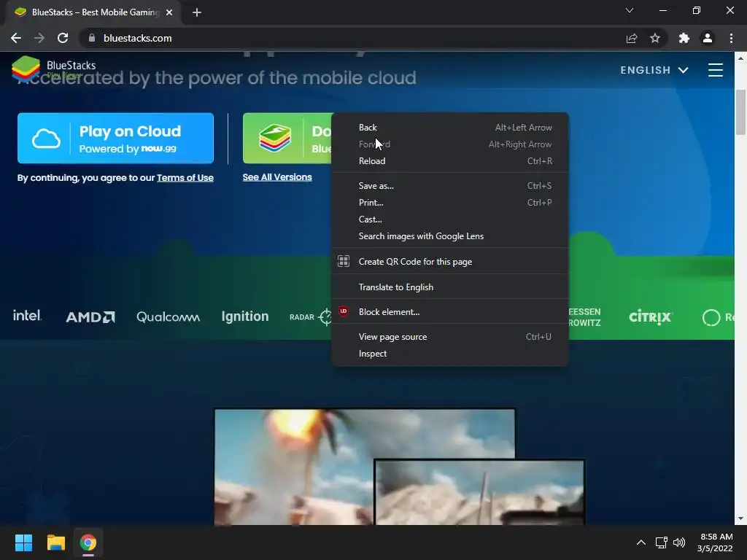Click the Citrix partner logo
747x560 pixels.
(650, 316)
